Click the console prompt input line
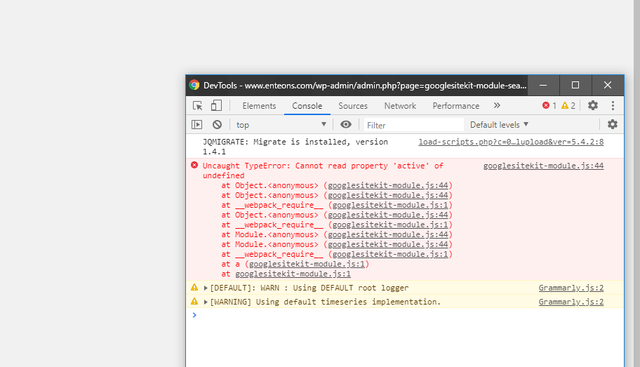Viewport: 640px width, 367px height. (404, 315)
